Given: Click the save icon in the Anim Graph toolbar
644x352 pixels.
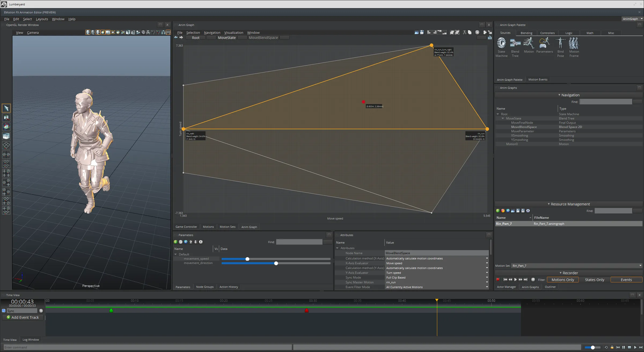Looking at the screenshot, I should coord(422,32).
